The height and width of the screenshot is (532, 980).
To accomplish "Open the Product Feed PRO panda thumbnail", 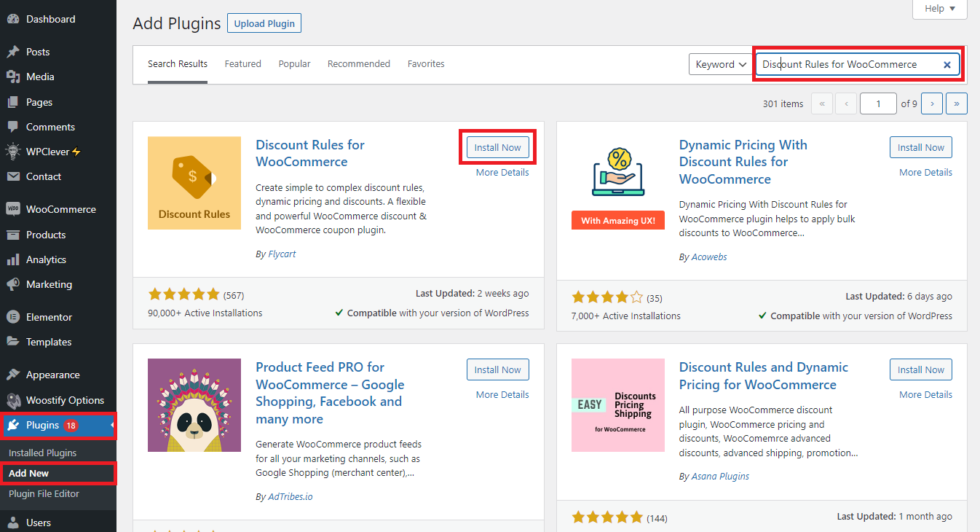I will click(194, 405).
